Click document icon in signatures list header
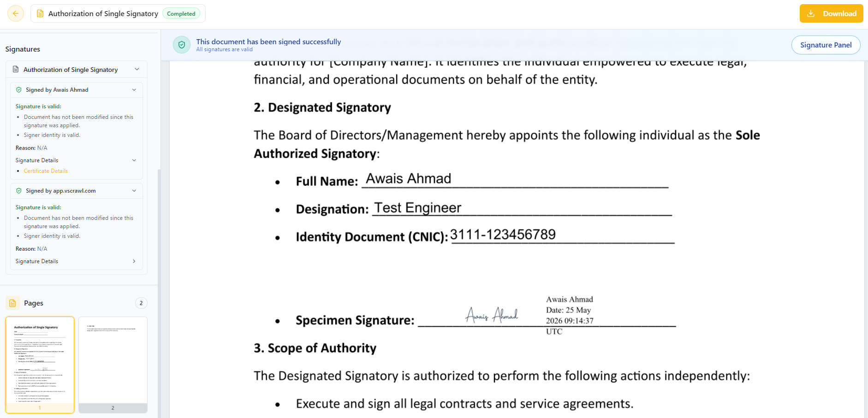Viewport: 868px width, 418px height. [16, 69]
